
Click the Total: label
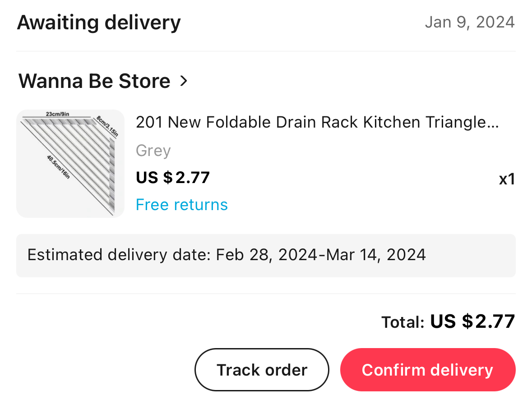(403, 322)
